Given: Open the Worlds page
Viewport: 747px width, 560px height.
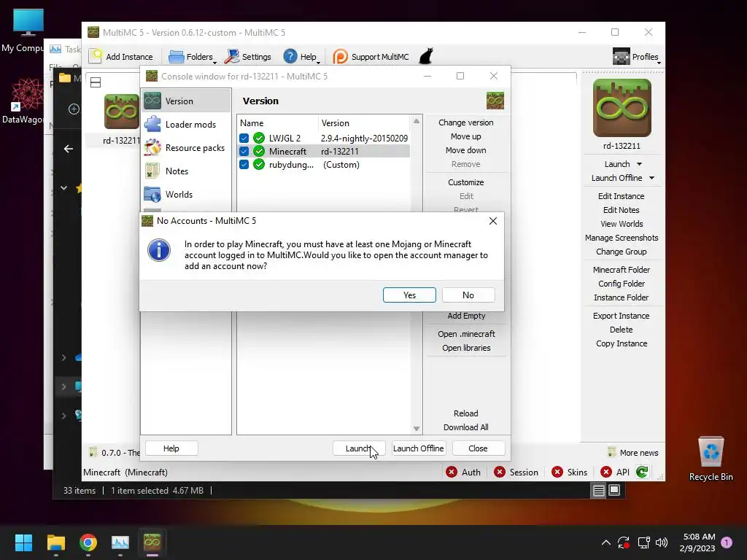Looking at the screenshot, I should [186, 194].
